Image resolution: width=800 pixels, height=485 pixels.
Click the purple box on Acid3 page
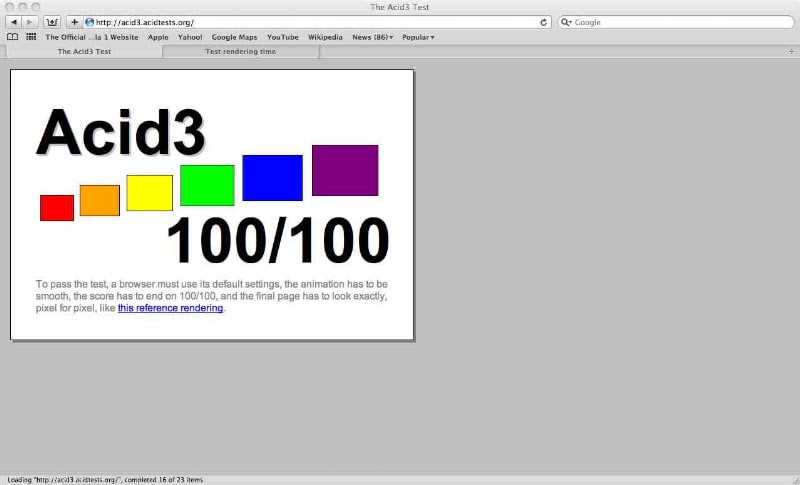click(x=345, y=170)
